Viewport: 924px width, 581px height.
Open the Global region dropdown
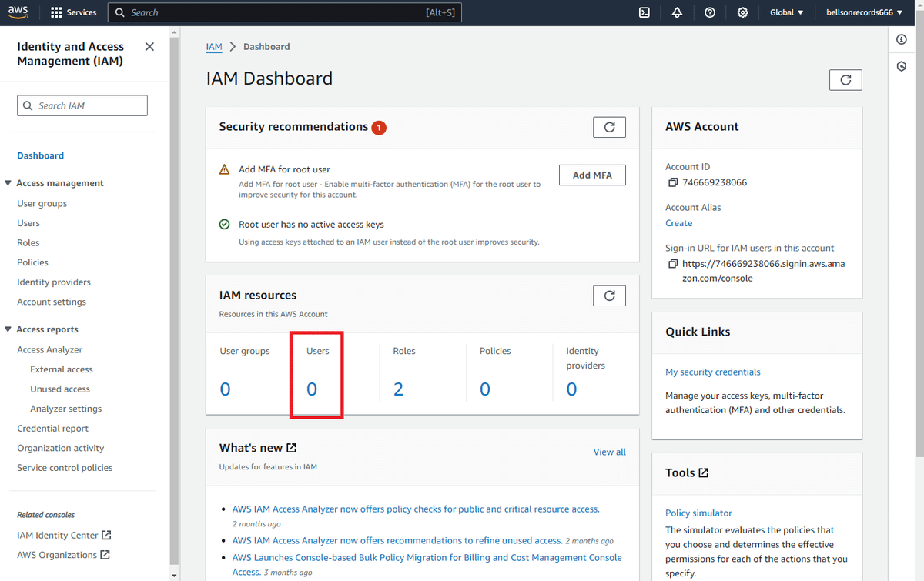click(786, 12)
